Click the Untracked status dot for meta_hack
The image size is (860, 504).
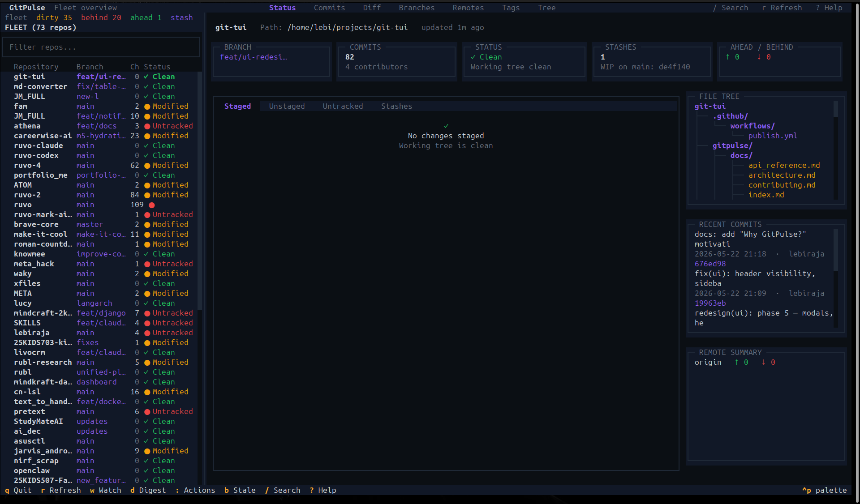[x=147, y=264]
